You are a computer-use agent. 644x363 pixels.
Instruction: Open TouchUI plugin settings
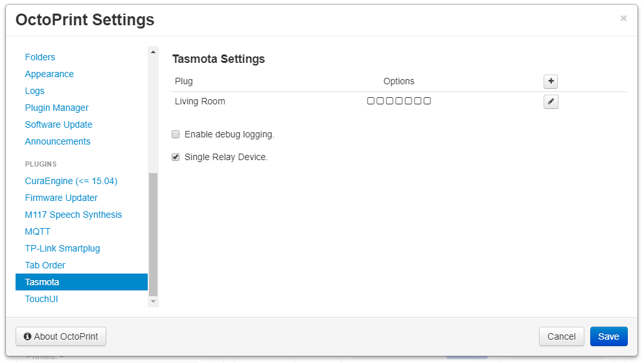click(x=41, y=299)
